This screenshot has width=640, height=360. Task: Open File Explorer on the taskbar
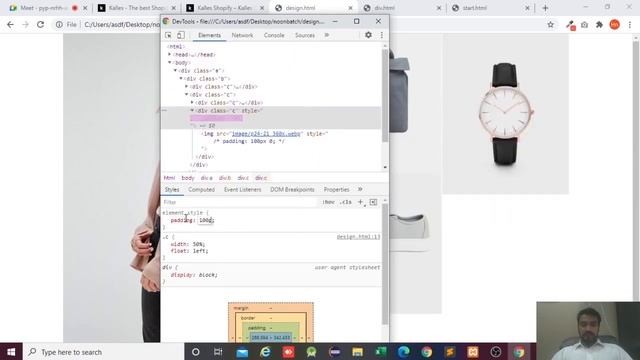(357, 352)
